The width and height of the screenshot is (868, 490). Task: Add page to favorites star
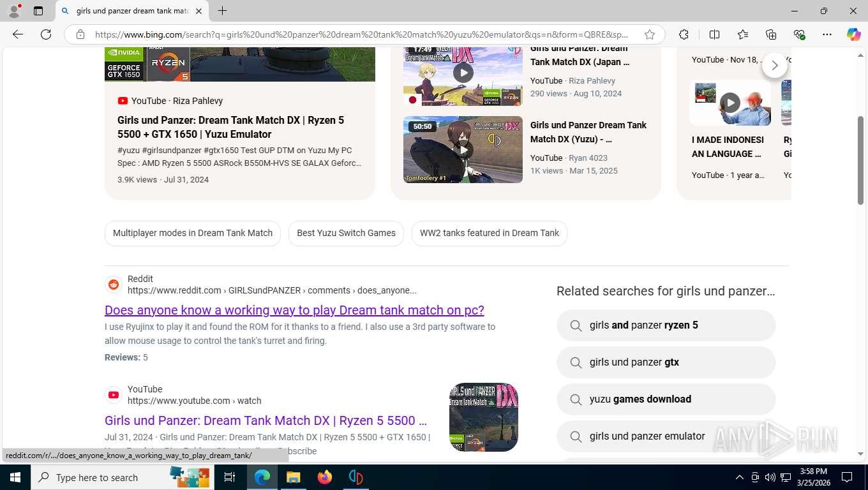click(650, 34)
